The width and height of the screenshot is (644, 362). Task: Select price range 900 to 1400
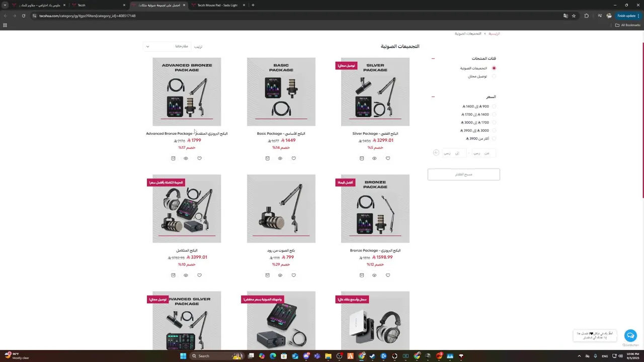click(x=494, y=107)
